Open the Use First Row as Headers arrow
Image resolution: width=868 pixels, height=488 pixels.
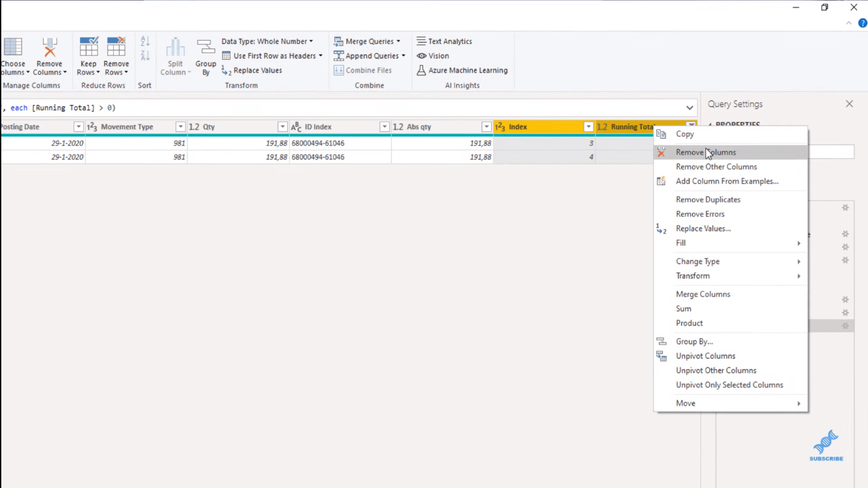[x=320, y=56]
